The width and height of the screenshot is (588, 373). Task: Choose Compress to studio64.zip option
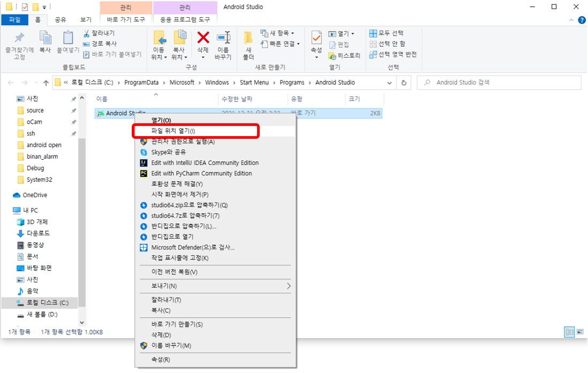tap(216, 205)
